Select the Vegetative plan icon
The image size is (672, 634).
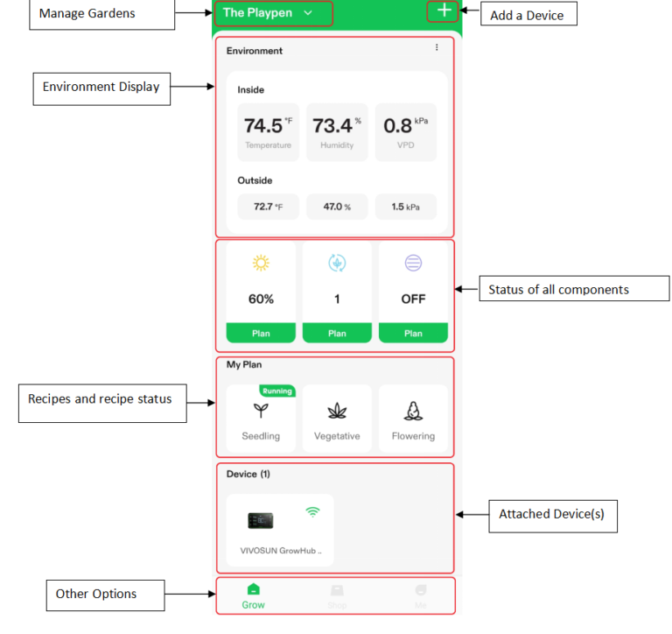click(337, 412)
